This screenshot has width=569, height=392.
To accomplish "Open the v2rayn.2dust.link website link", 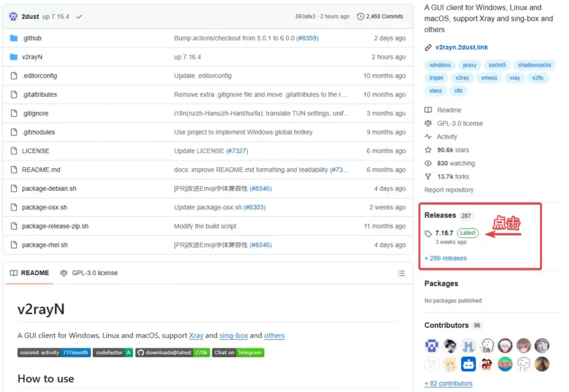I will (461, 48).
